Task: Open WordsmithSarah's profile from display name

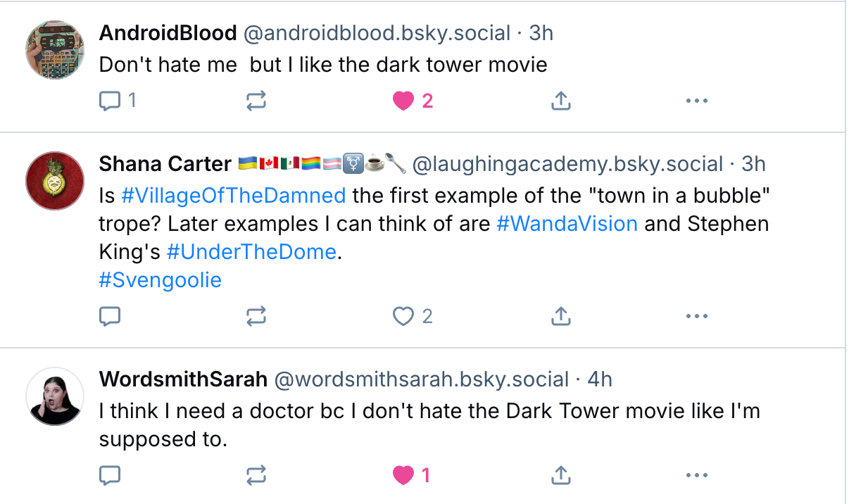Action: (183, 379)
